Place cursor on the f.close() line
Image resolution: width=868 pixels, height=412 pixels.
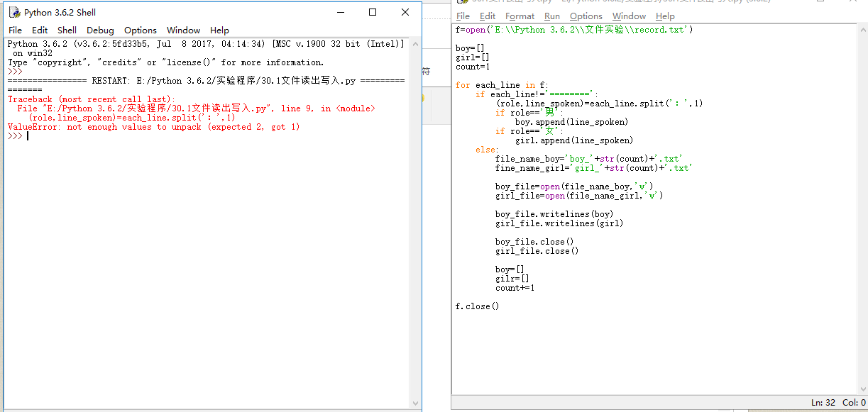[x=477, y=306]
